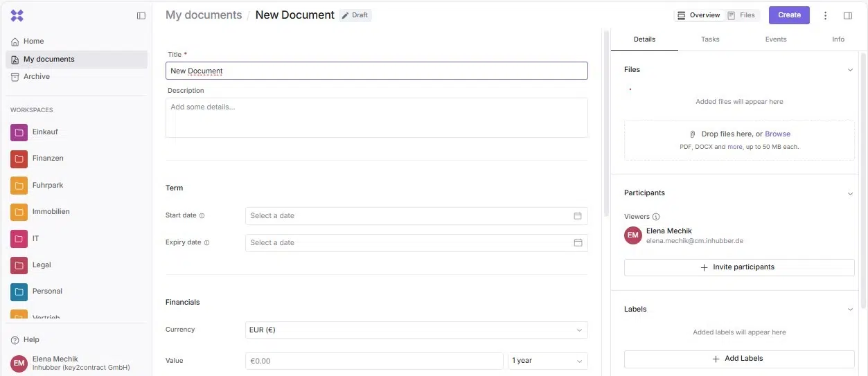Image resolution: width=868 pixels, height=376 pixels.
Task: Click the calendar icon in Start date
Action: 578,216
